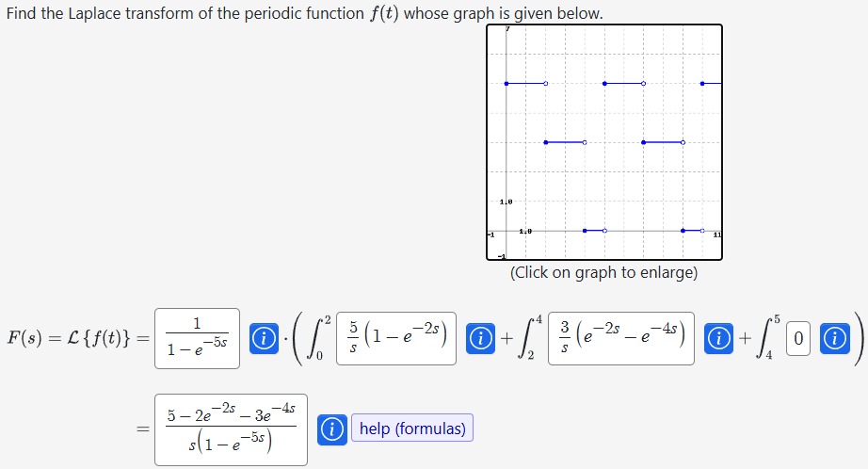Screen dimensions: 868x469
Task: Open info icon next to the 0 integrand field
Action: [835, 338]
